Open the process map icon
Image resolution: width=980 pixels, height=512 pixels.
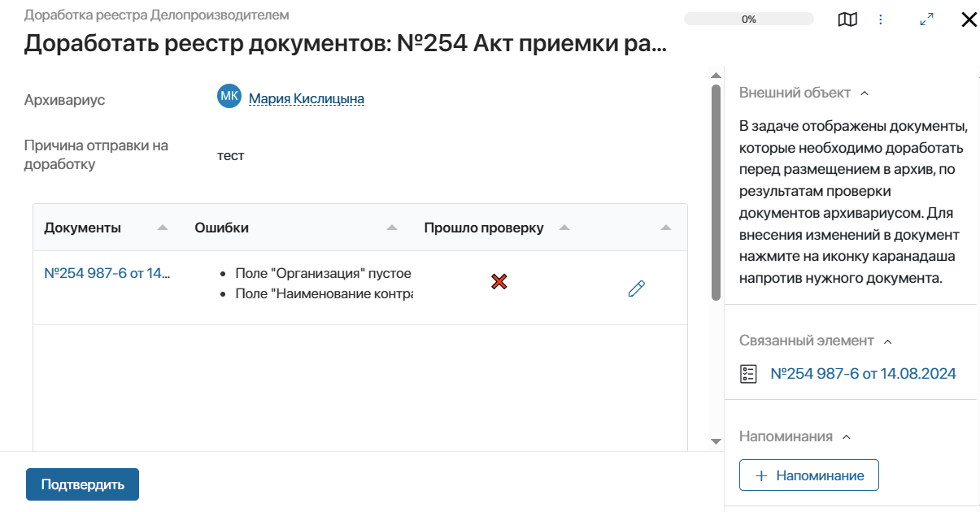847,19
